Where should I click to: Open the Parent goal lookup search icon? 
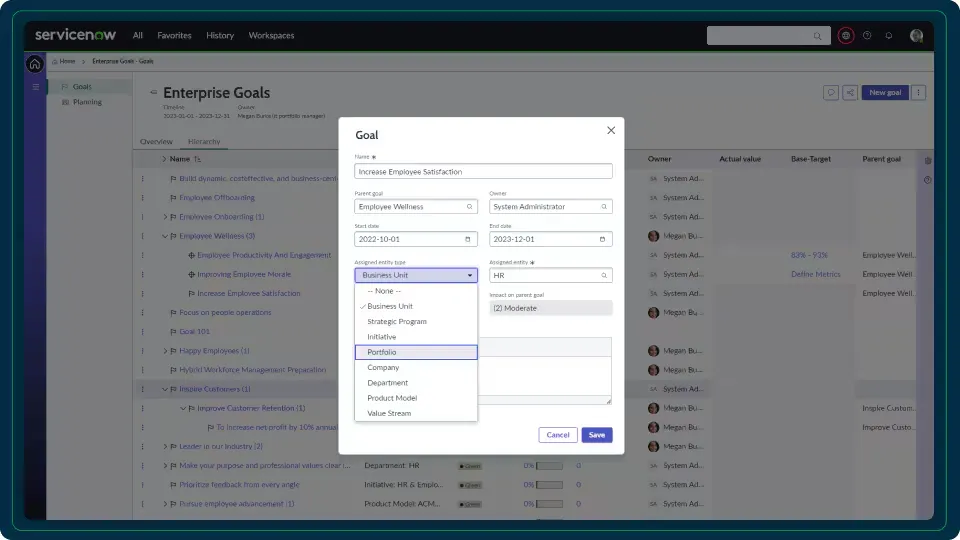pyautogui.click(x=470, y=207)
